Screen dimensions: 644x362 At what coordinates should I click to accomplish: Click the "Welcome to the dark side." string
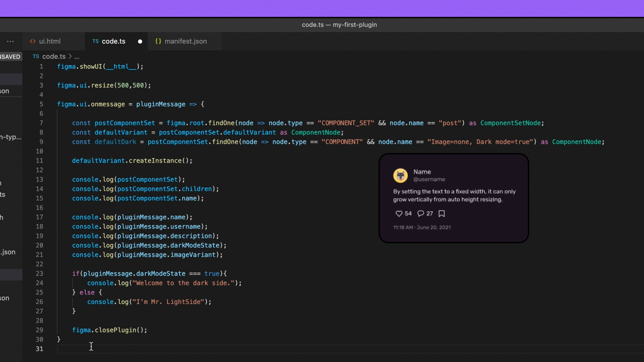tap(183, 283)
